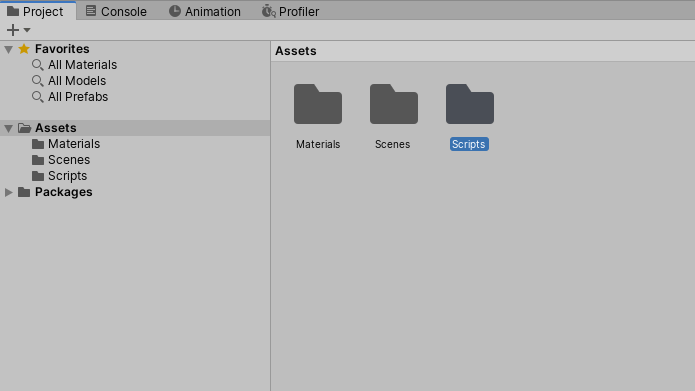Click the highlighted Scripts label
Viewport: 695px width, 391px height.
[x=469, y=144]
